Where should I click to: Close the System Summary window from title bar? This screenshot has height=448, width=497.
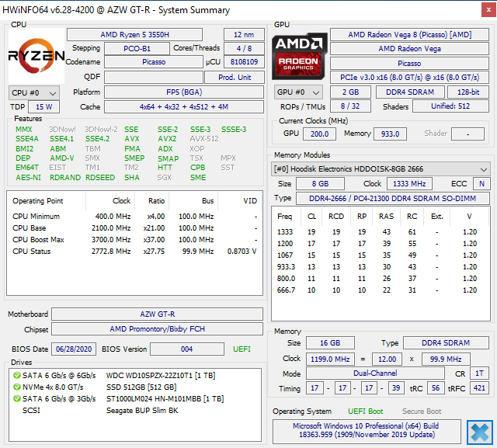click(x=478, y=10)
